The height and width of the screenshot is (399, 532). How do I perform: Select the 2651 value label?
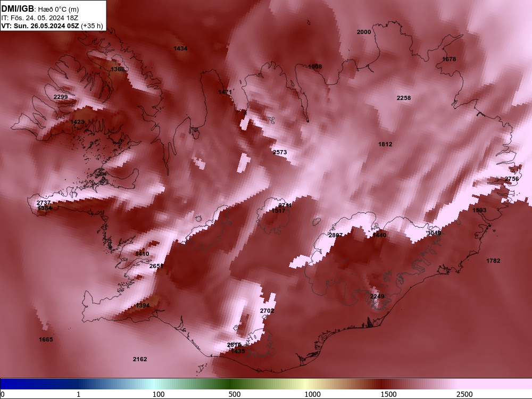click(156, 266)
